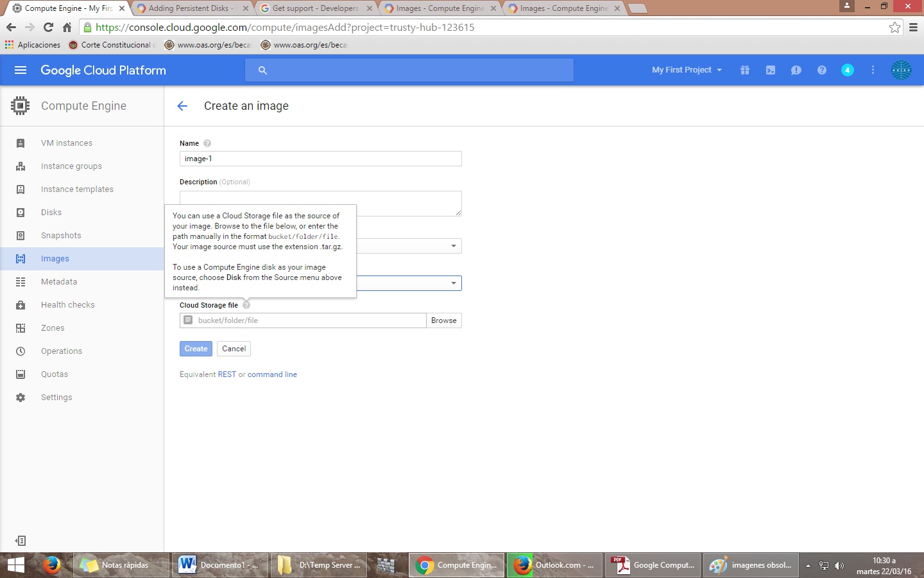Open the Windows Start button
Screen dimensions: 924x578
click(x=15, y=565)
